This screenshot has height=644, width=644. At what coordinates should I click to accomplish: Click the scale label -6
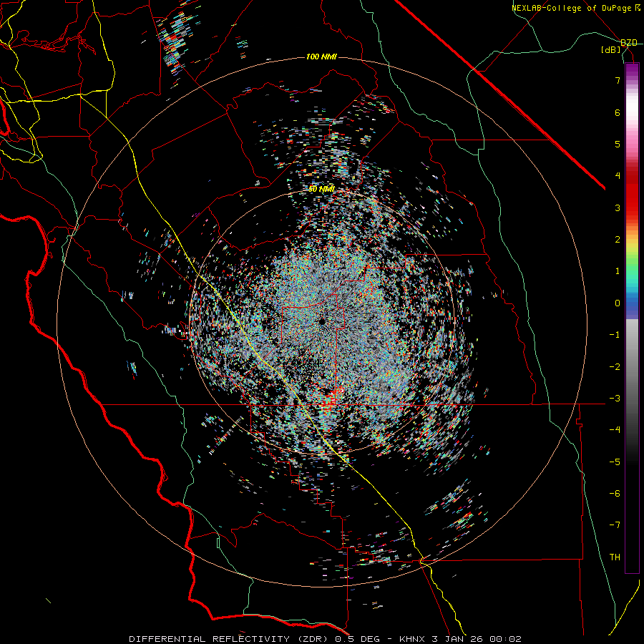pos(615,494)
